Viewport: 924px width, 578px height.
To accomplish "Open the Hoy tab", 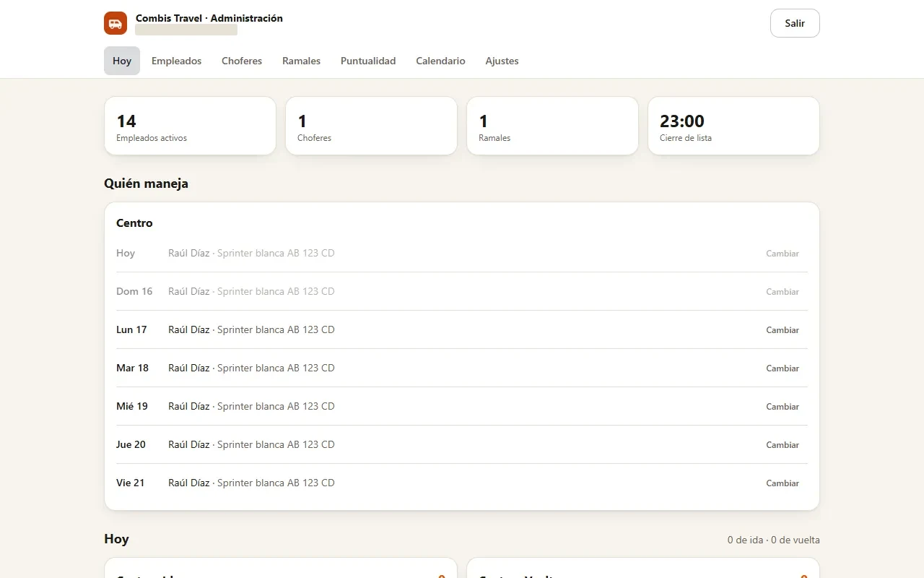I will (x=122, y=61).
